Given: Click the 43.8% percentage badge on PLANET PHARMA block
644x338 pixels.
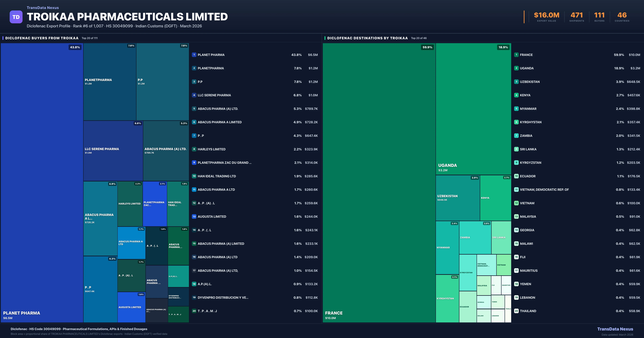Looking at the screenshot, I should [x=75, y=47].
